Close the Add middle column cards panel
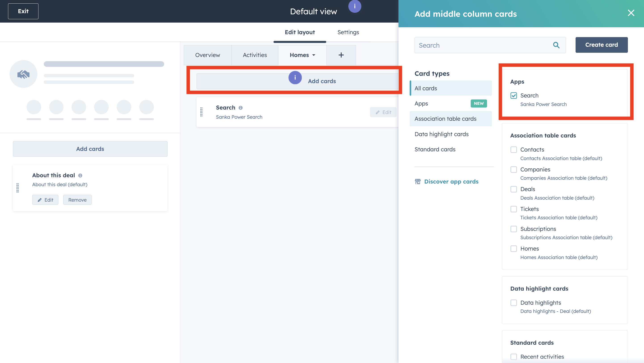This screenshot has width=644, height=363. [x=631, y=13]
